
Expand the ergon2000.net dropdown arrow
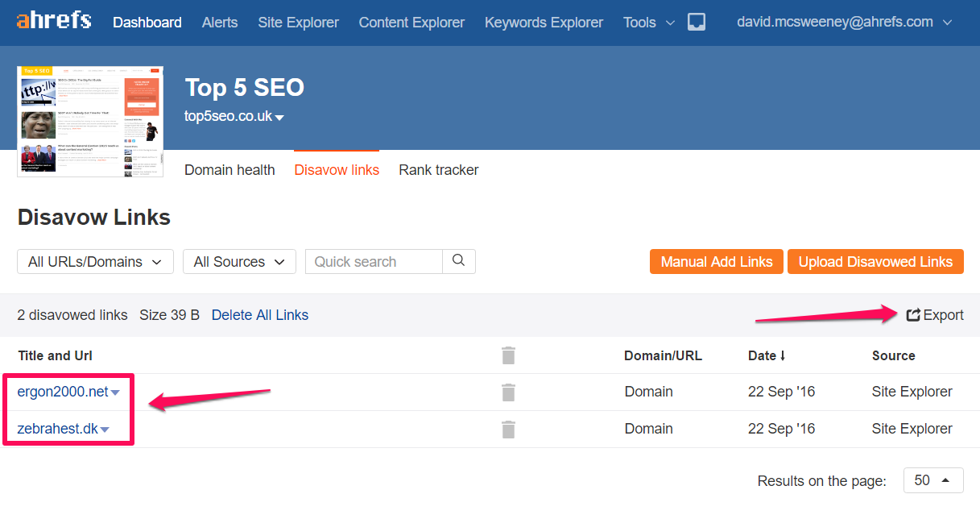115,393
